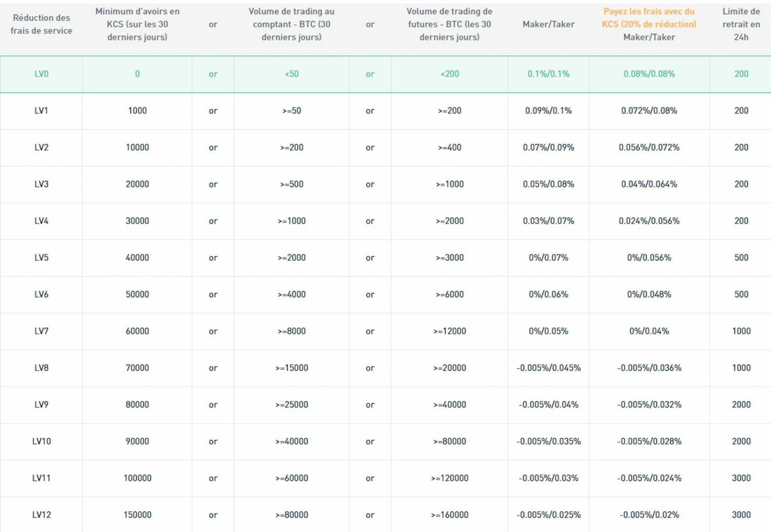771x532 pixels.
Task: Click the KCS fee cell '0.056%/0.072%'
Action: coord(649,147)
